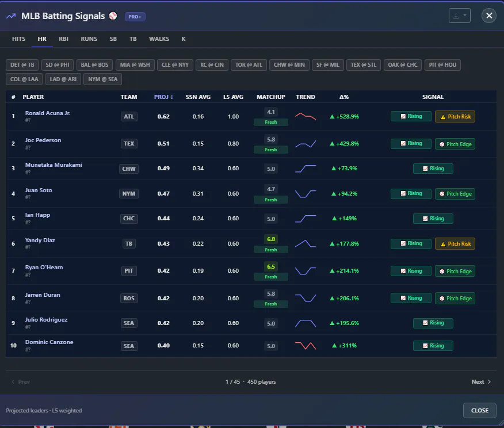Click the PRO+ badge
This screenshot has width=504, height=428.
[x=135, y=17]
